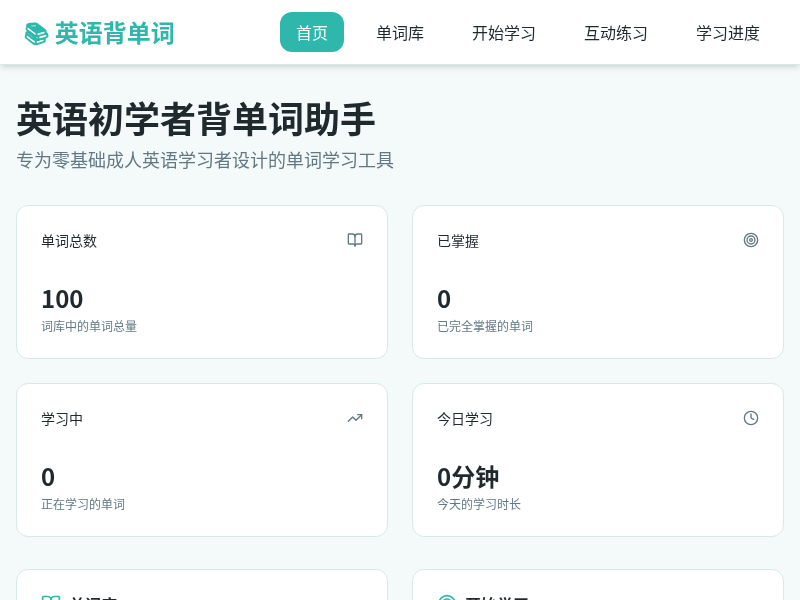Click the clock icon on 今日学习 card

coord(751,418)
